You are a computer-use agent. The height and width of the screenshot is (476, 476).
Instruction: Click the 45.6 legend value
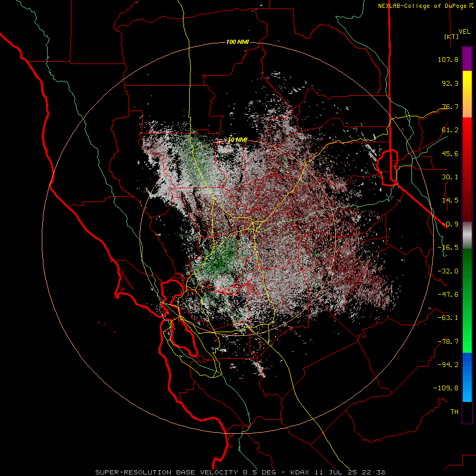click(450, 153)
